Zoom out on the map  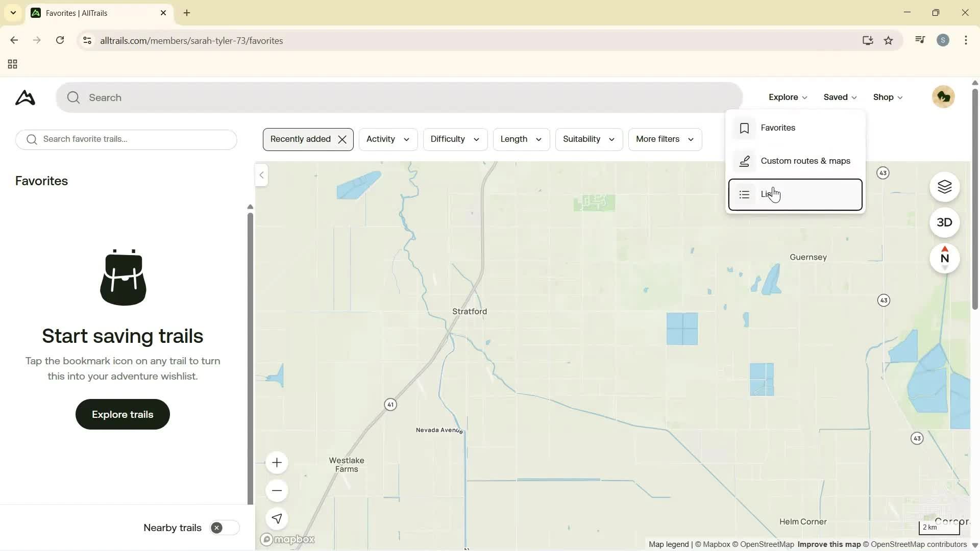(277, 490)
